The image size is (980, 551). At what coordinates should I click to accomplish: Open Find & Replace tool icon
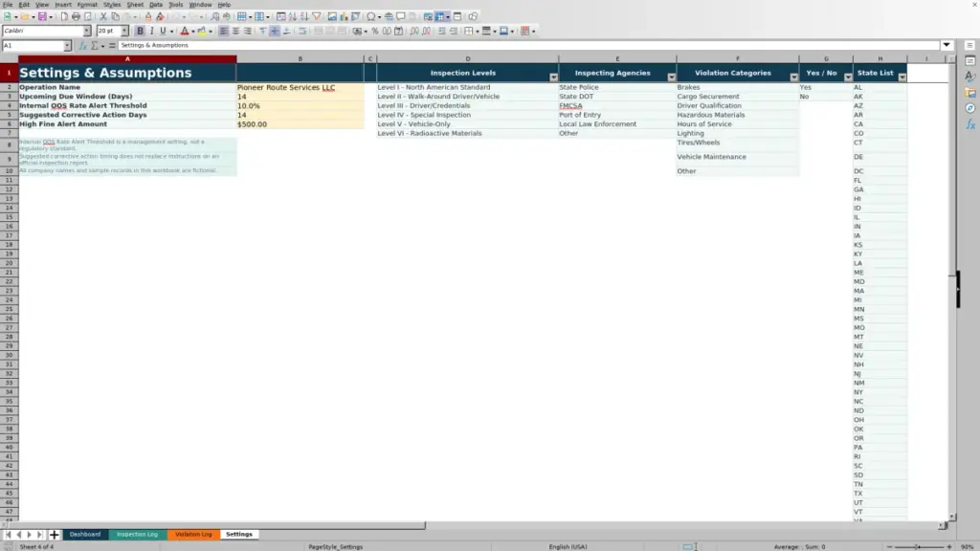click(215, 17)
